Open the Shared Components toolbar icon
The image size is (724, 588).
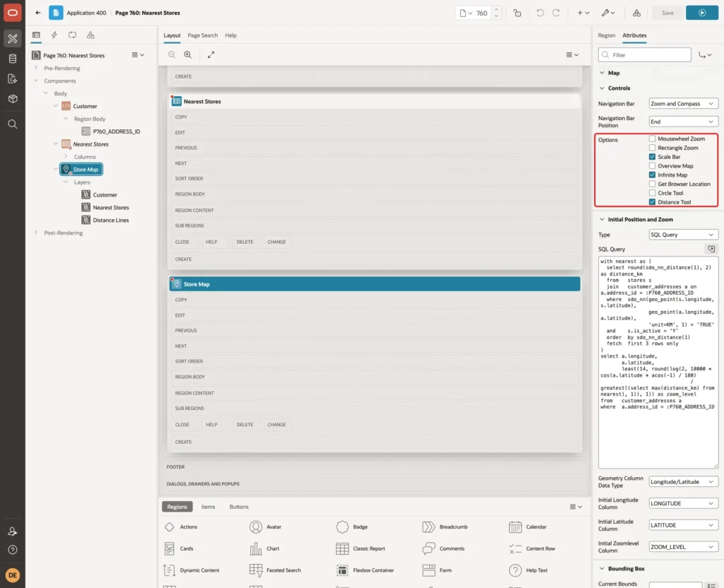click(636, 13)
